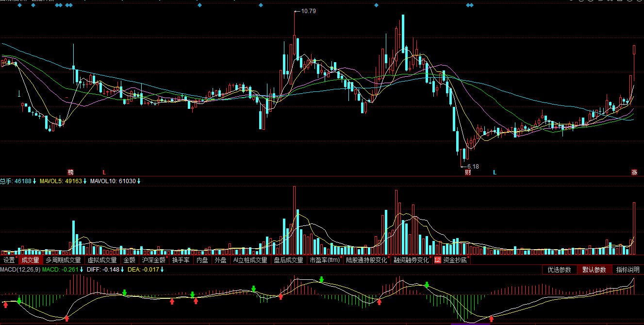The width and height of the screenshot is (644, 325).
Task: Select the 换手率 turnover tab
Action: [181, 260]
